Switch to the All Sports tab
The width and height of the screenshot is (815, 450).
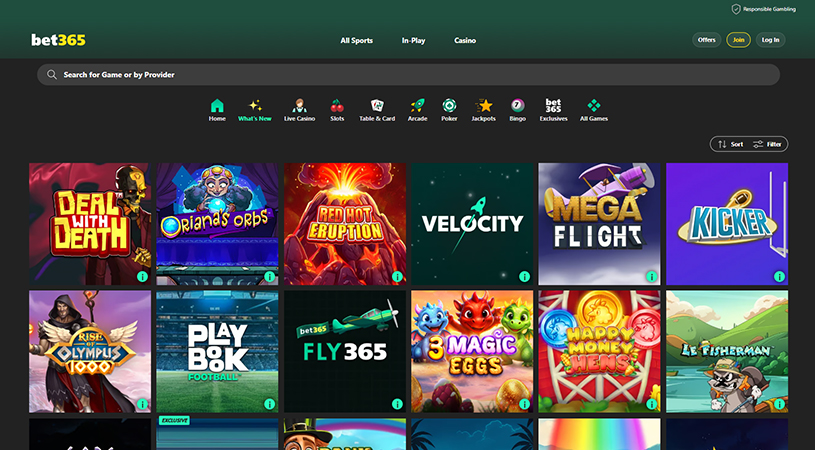pos(356,41)
